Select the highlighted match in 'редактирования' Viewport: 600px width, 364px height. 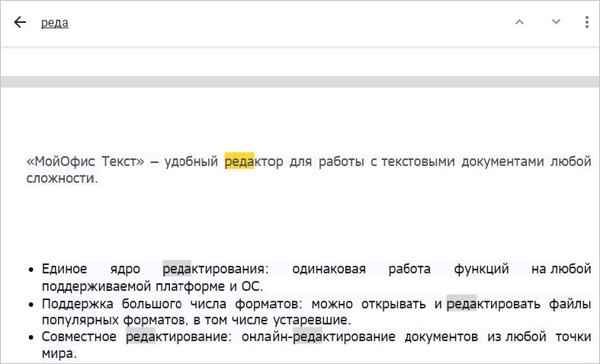pos(177,269)
